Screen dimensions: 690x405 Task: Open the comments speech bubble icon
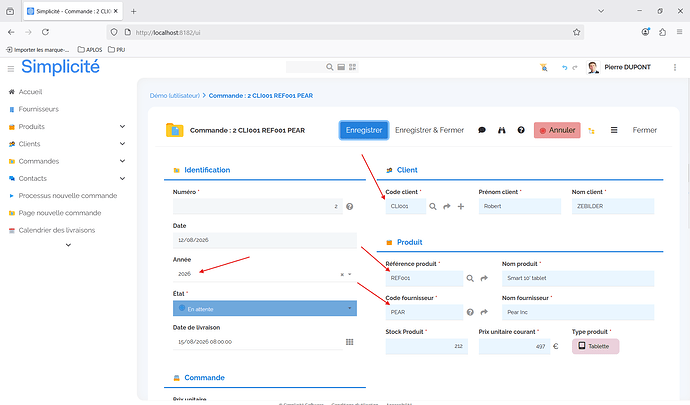tap(482, 130)
